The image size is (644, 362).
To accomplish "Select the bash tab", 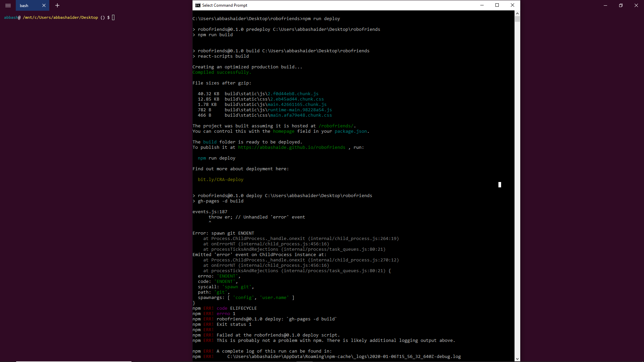I will coord(24,6).
